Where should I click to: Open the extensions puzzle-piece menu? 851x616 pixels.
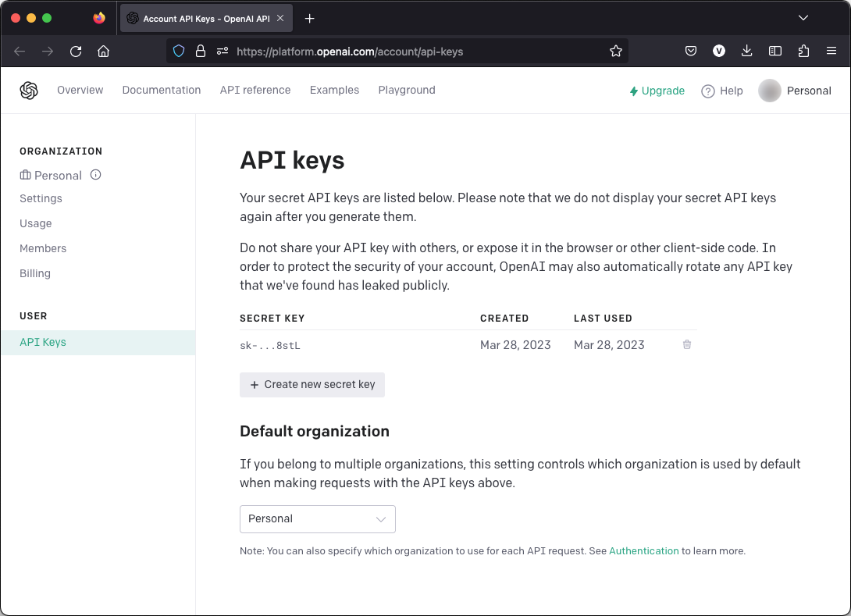[x=803, y=52]
